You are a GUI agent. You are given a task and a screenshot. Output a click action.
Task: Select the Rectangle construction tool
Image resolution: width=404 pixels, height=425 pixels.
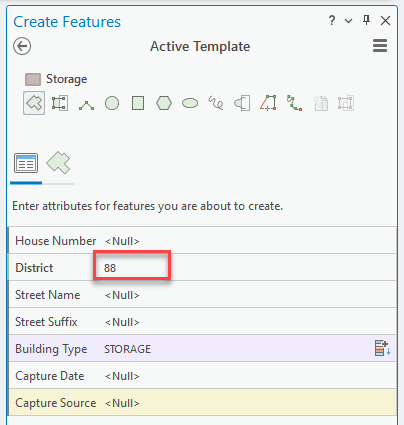tap(138, 103)
